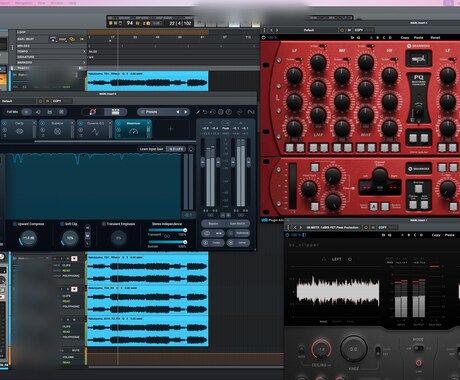Click the Ceiling knob in bx_clipper
Viewport: 460px width, 380px height.
click(321, 349)
